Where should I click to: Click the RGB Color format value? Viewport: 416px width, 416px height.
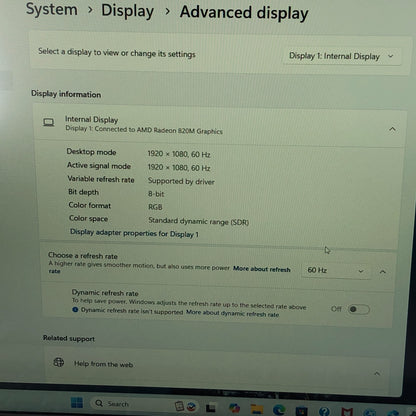[x=155, y=207]
